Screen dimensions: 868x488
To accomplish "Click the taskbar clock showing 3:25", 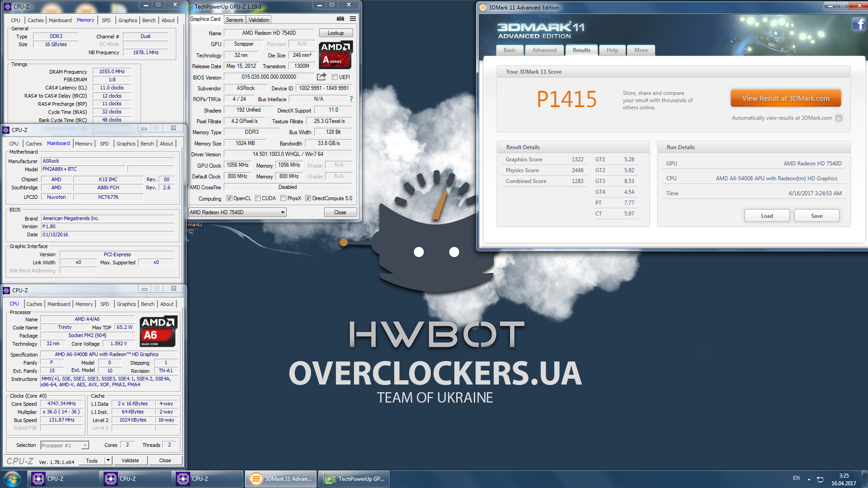I will (x=844, y=476).
